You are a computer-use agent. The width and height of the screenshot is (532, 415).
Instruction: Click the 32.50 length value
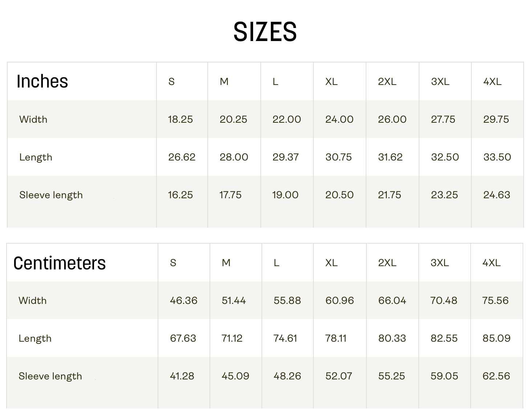click(x=445, y=157)
